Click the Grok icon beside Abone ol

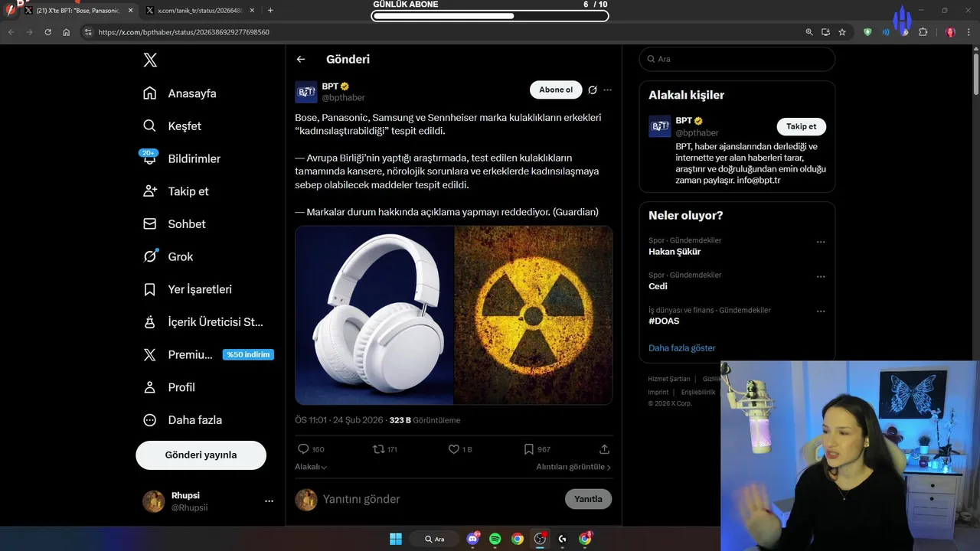592,90
